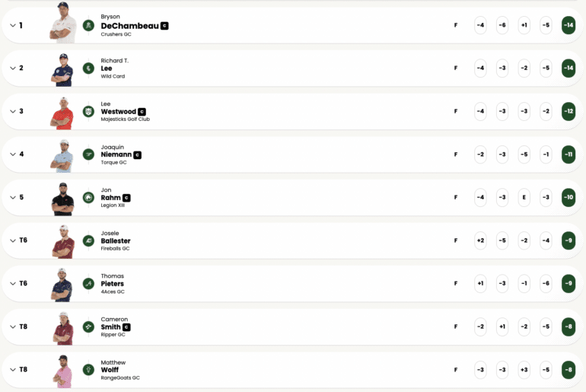The image size is (586, 392).
Task: Click the 4Aces GC team logo
Action: click(88, 283)
